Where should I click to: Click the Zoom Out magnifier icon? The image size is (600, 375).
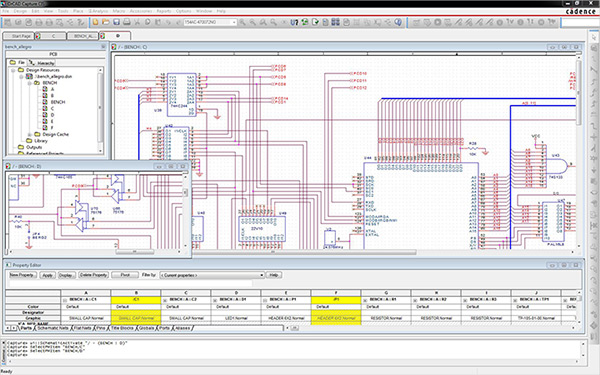pyautogui.click(x=253, y=22)
